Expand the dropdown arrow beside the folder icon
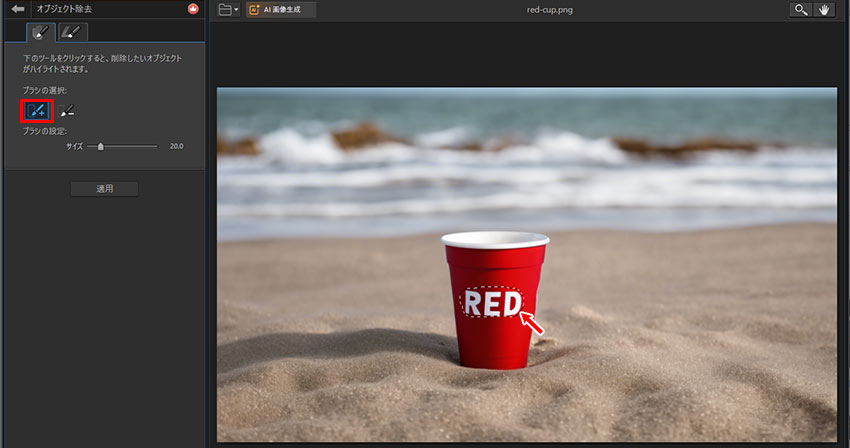 tap(236, 10)
